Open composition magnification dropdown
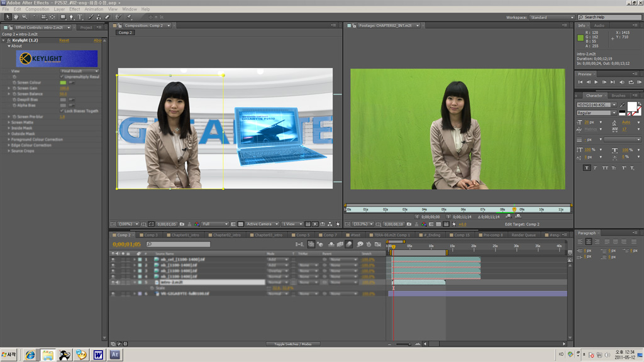 128,224
